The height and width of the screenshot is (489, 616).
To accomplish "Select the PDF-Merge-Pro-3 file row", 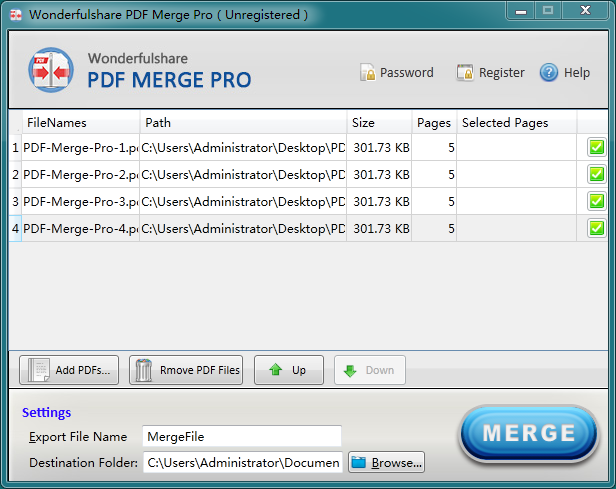I will pos(80,201).
